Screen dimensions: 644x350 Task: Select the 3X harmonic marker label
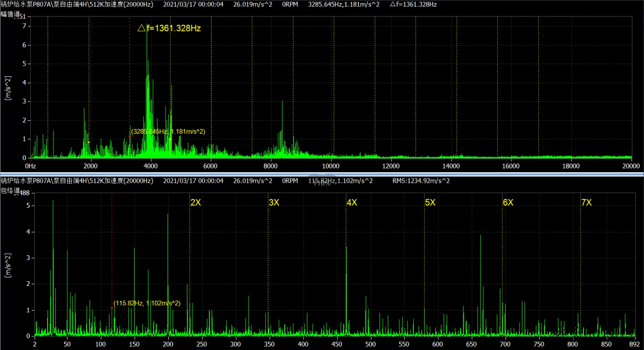(x=274, y=203)
